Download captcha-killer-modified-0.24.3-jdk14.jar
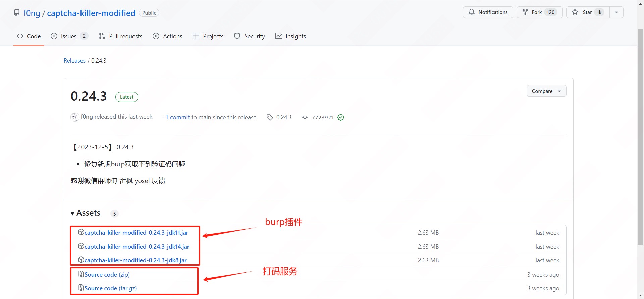The width and height of the screenshot is (644, 299). 137,247
